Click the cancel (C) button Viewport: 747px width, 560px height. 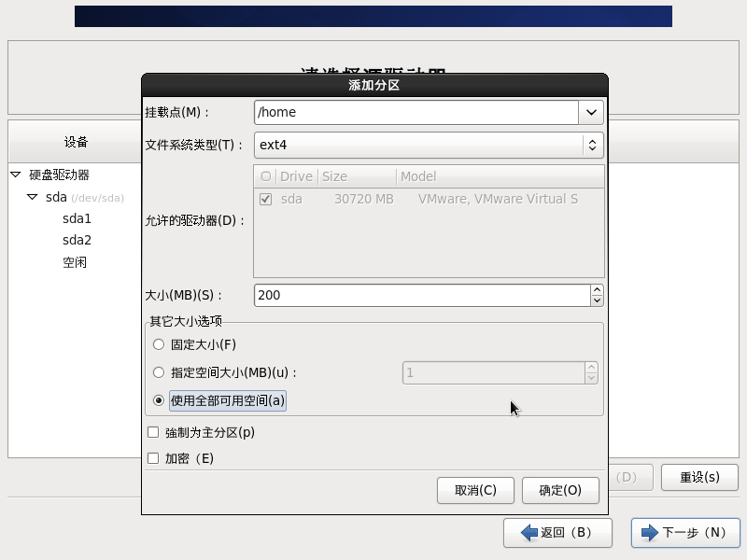475,491
